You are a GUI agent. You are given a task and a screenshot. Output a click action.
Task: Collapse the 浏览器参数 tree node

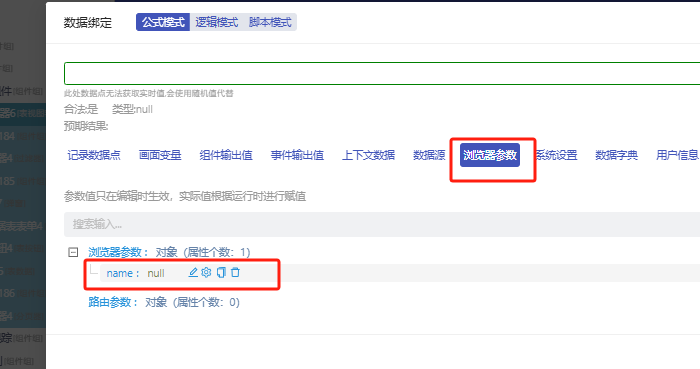point(73,252)
